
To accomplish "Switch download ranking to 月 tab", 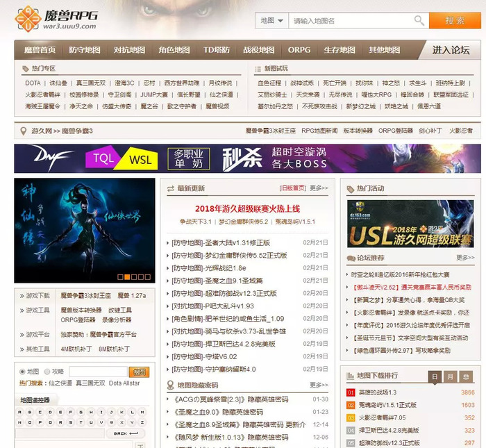I will pos(451,376).
